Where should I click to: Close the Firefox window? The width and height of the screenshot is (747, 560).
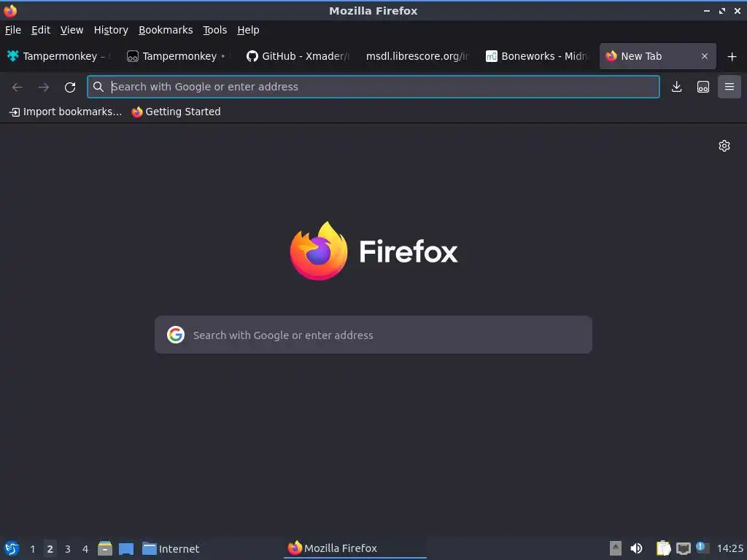tap(738, 10)
